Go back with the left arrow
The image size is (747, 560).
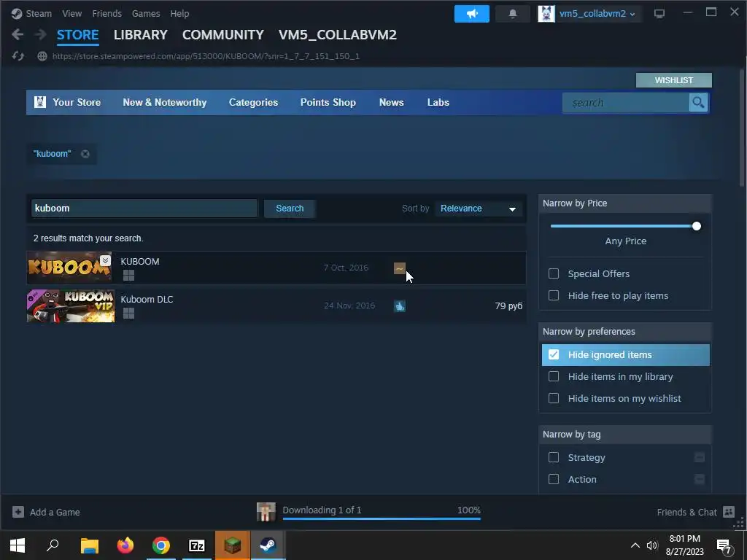(18, 34)
